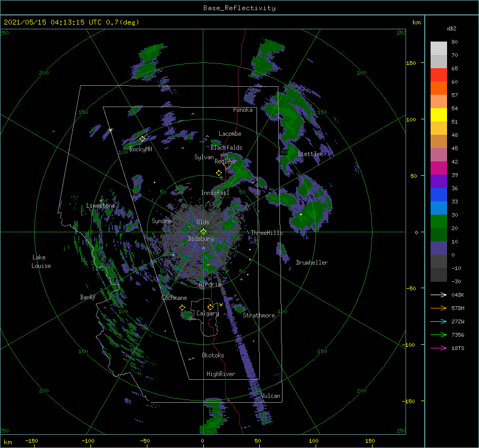Click the Didsbury city label
Image resolution: width=479 pixels, height=448 pixels.
point(201,239)
